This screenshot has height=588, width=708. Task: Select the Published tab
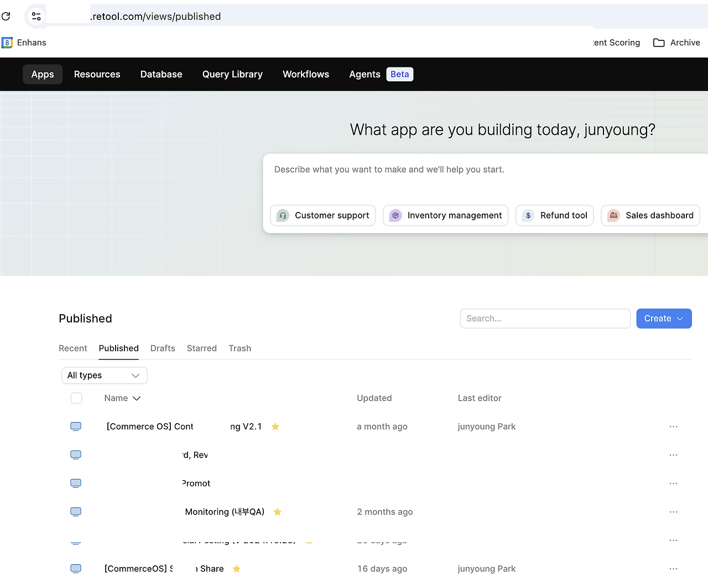[x=119, y=348]
